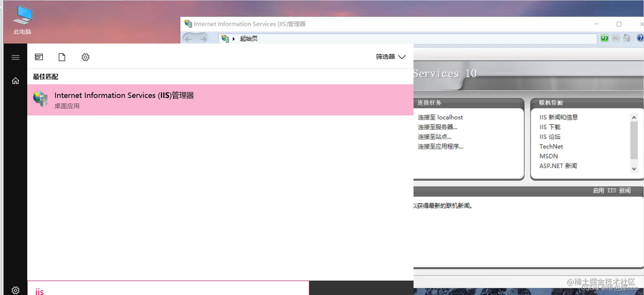Click the IIS manager result globe icon
644x295 pixels.
(40, 99)
